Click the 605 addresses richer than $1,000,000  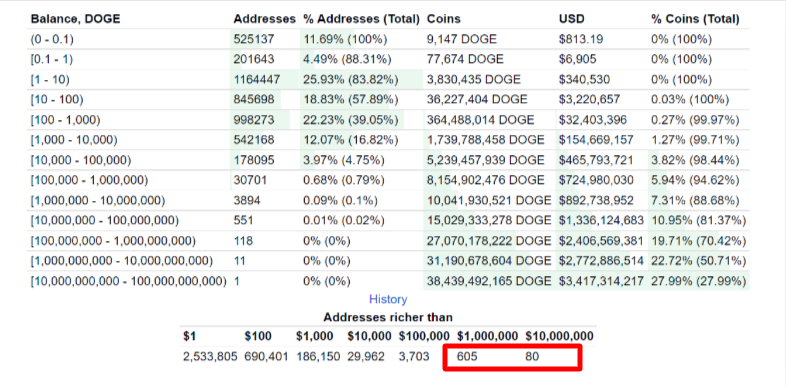click(x=467, y=357)
